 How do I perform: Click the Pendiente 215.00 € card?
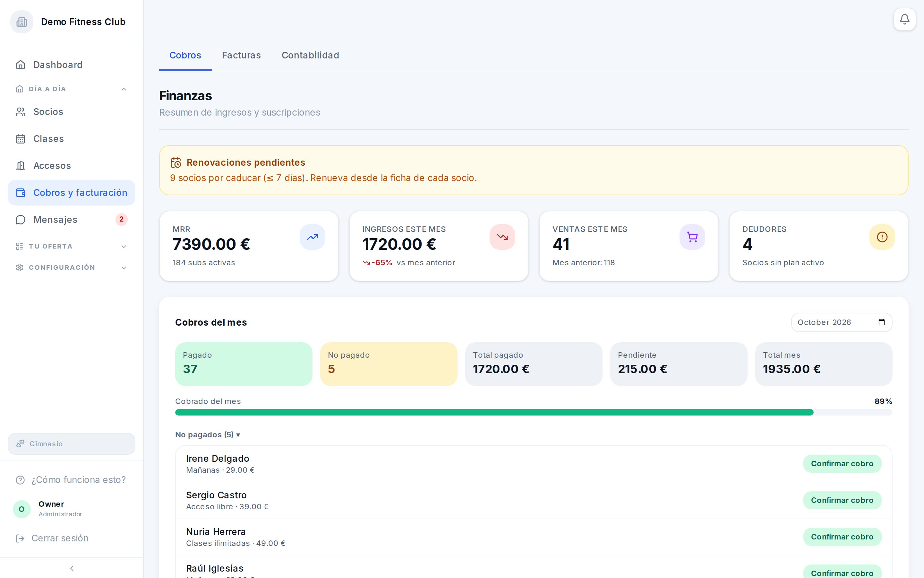679,364
